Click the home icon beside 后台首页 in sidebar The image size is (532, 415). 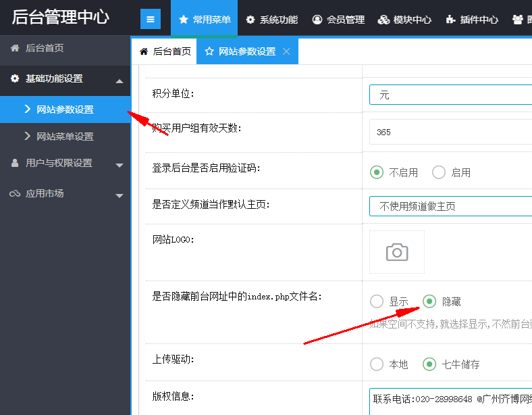[x=15, y=49]
